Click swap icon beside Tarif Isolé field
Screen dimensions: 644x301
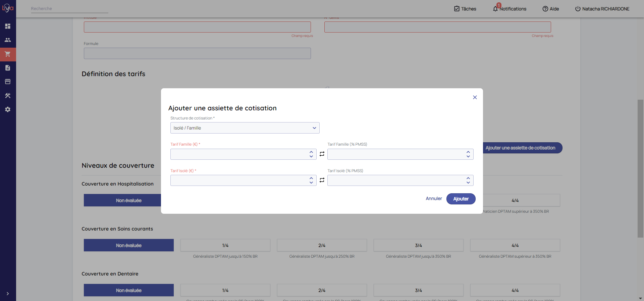pos(322,180)
